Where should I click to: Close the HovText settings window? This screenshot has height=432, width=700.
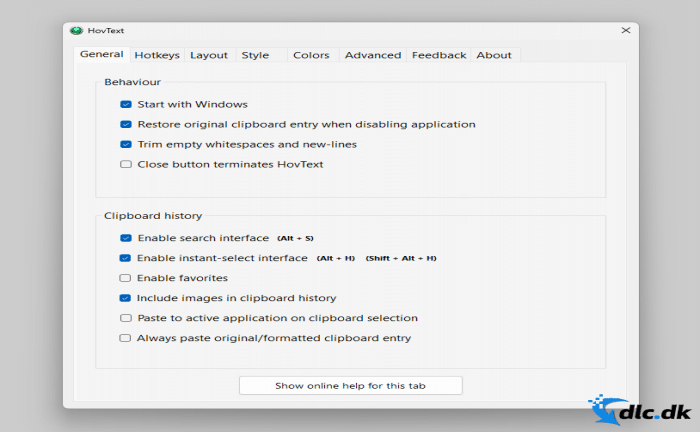point(626,30)
